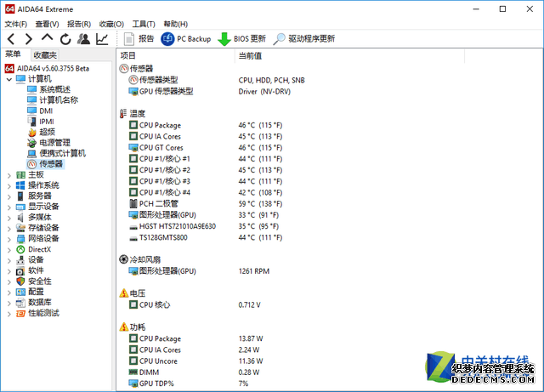Click the 温度 thermometer section icon
Image resolution: width=544 pixels, height=392 pixels.
click(123, 114)
